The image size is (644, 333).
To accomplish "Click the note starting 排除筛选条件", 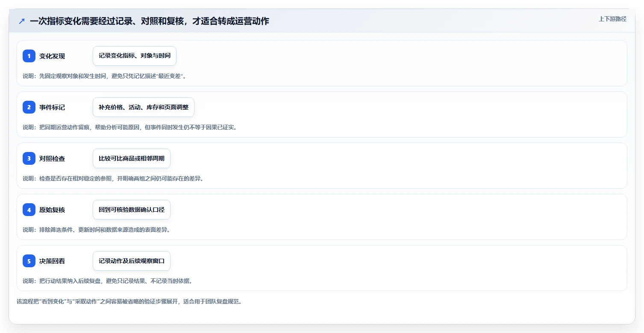I will point(97,230).
